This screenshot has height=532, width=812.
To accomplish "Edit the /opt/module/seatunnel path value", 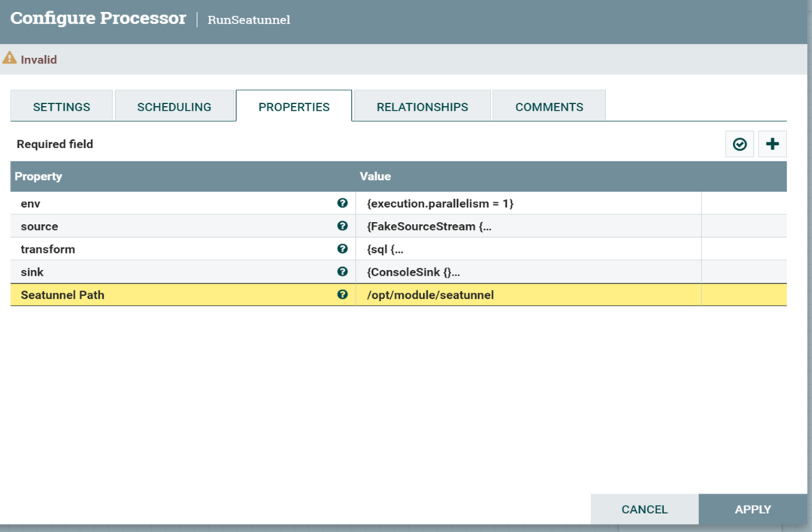I will point(529,294).
